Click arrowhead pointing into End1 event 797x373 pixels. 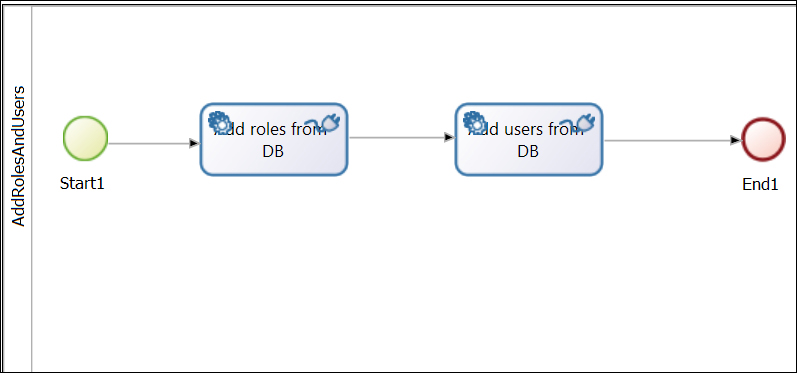point(736,140)
